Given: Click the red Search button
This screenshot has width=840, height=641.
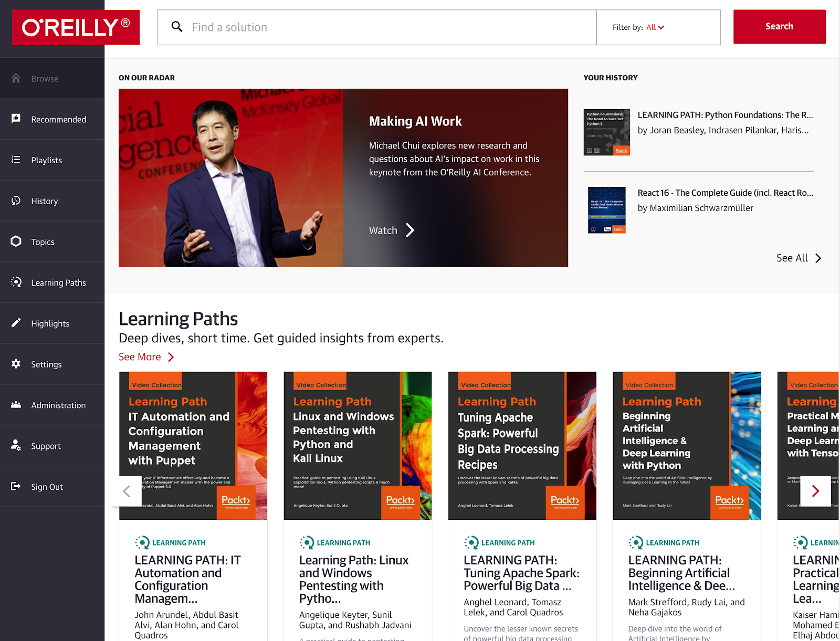Looking at the screenshot, I should 779,27.
